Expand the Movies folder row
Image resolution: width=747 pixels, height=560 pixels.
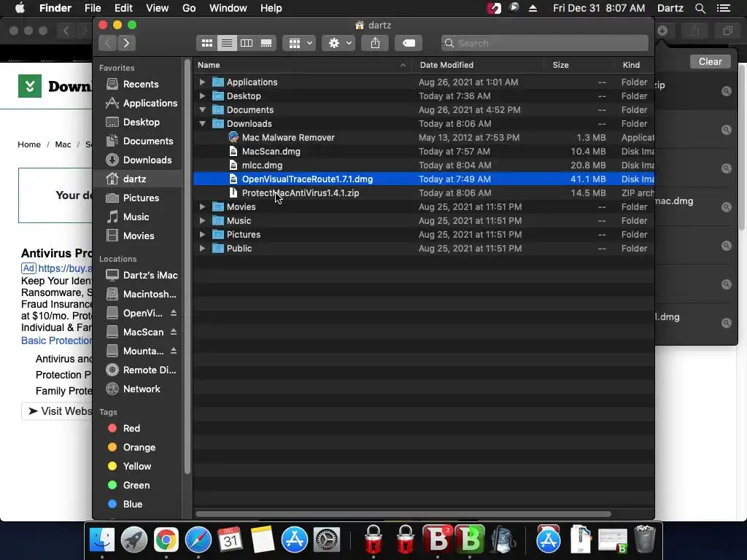click(x=202, y=206)
